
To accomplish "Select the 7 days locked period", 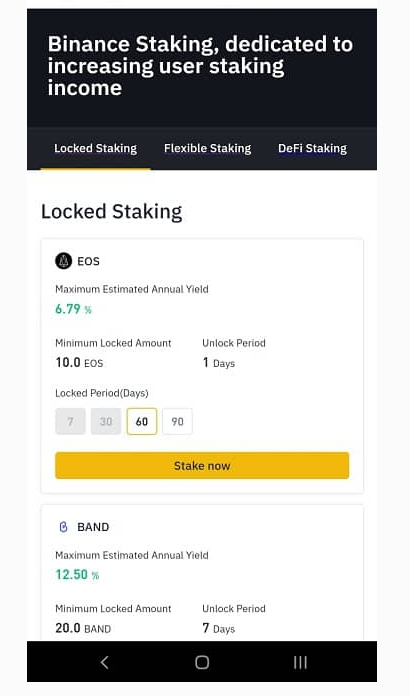I will click(70, 421).
